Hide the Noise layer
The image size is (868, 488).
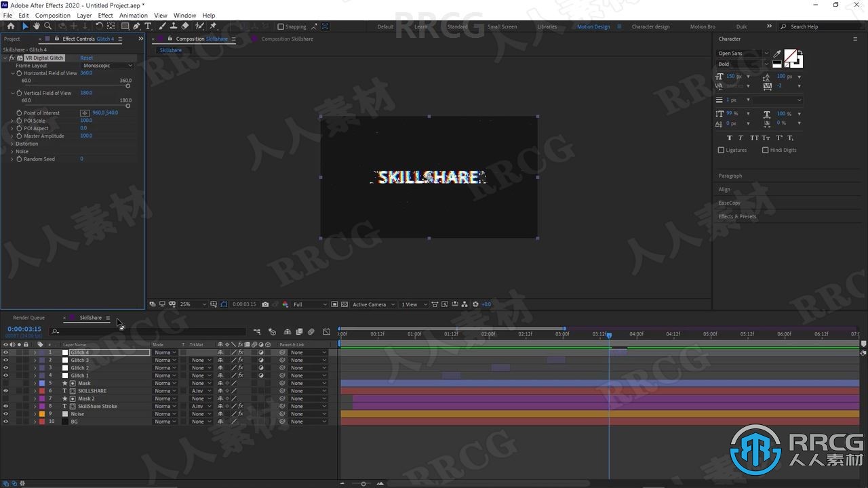point(5,414)
